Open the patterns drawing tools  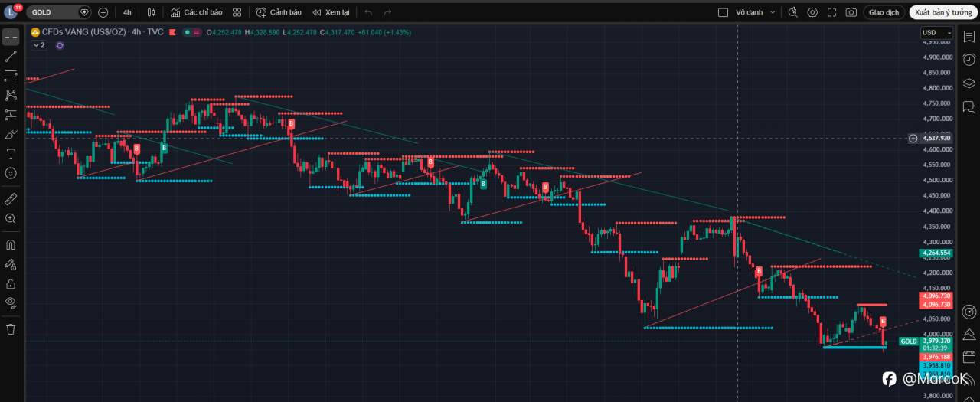coord(11,95)
